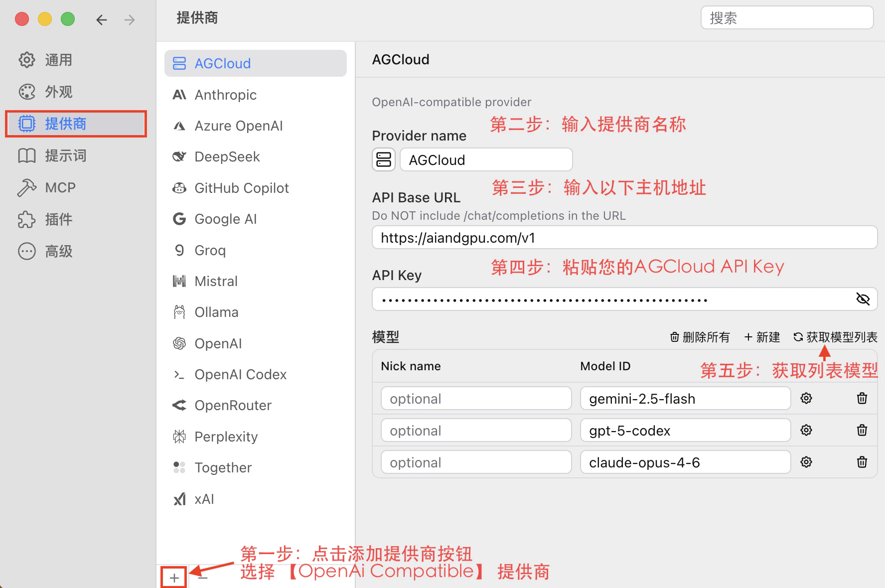The height and width of the screenshot is (588, 885).
Task: Click the yellow minimize window button
Action: pos(45,19)
